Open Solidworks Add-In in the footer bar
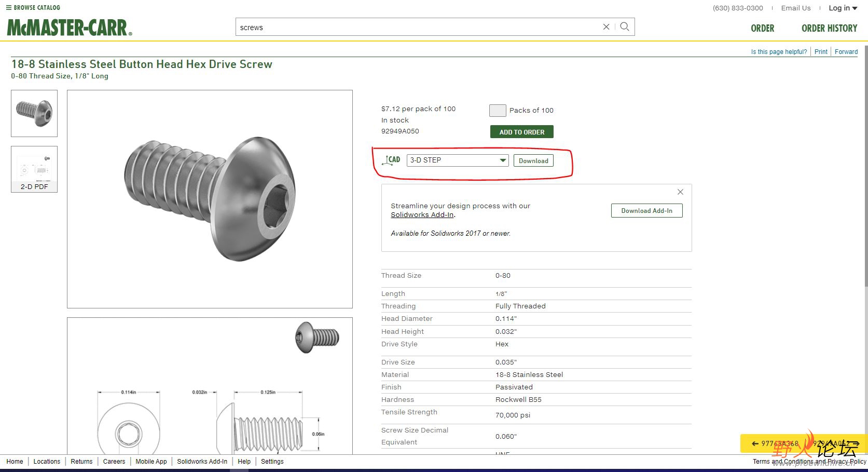Screen dimensions: 868x472 click(202, 462)
